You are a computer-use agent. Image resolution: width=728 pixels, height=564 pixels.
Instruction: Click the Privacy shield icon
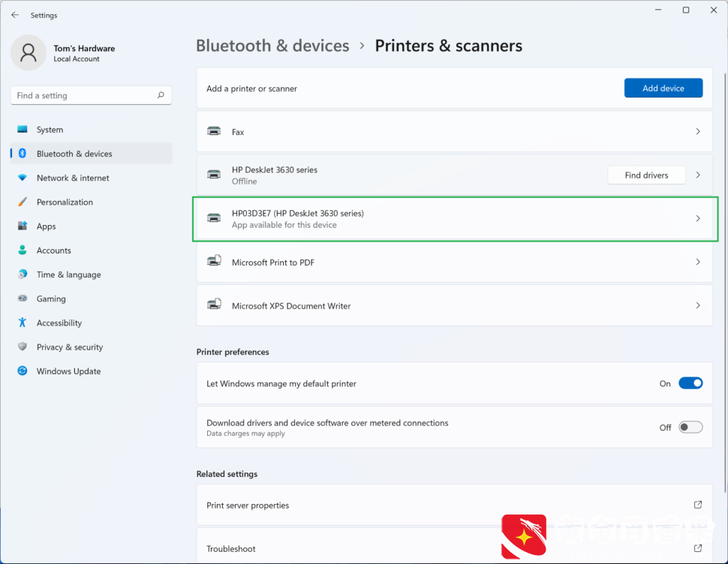23,346
